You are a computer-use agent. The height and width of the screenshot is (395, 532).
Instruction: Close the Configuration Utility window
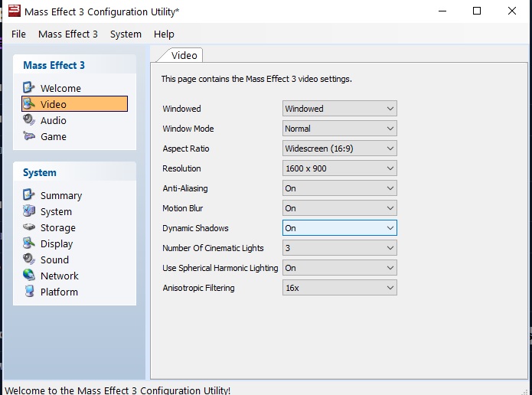click(x=511, y=11)
